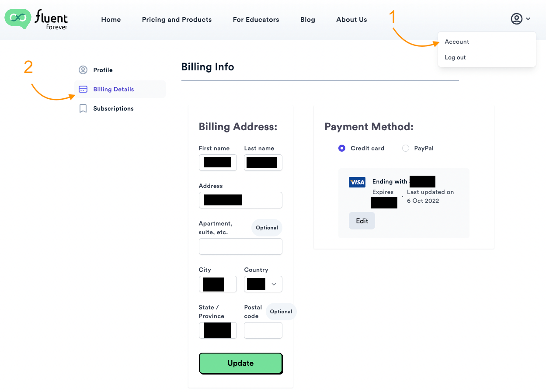Screen dimensions: 546x392
Task: Select the Profile icon in the sidebar
Action: 83,70
